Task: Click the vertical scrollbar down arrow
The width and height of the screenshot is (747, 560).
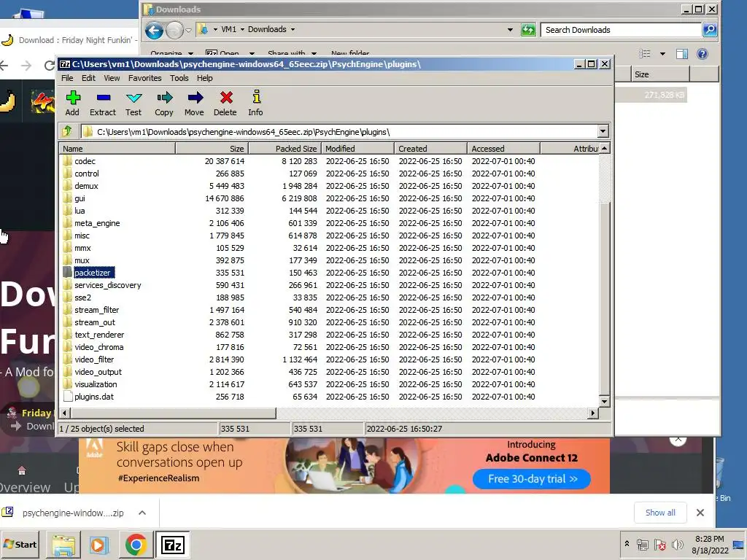Action: (604, 402)
